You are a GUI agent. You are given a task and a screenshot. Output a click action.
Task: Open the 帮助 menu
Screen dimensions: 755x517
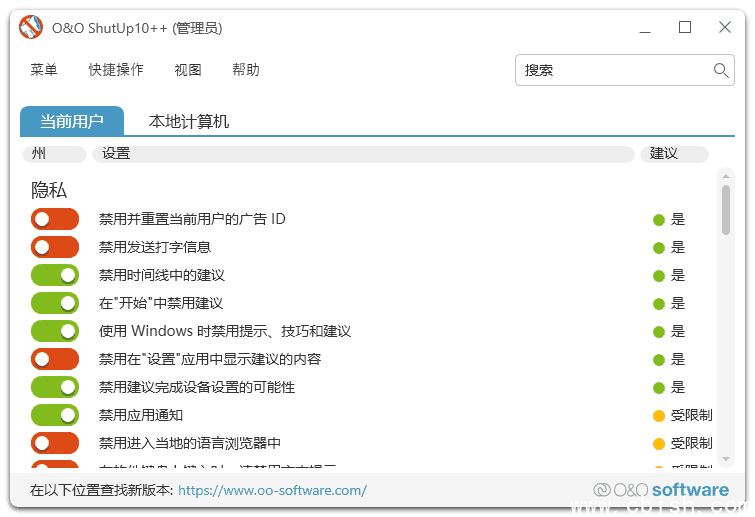click(x=246, y=70)
